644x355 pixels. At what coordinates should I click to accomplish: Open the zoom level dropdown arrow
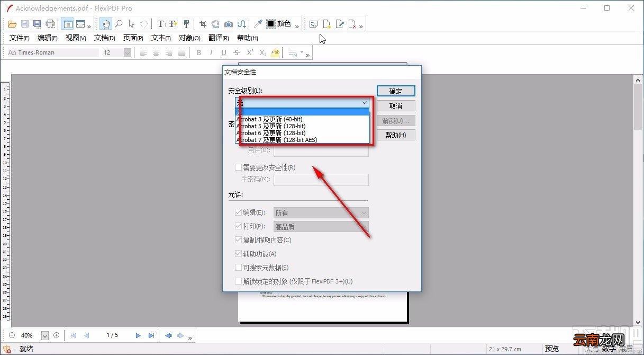(45, 335)
